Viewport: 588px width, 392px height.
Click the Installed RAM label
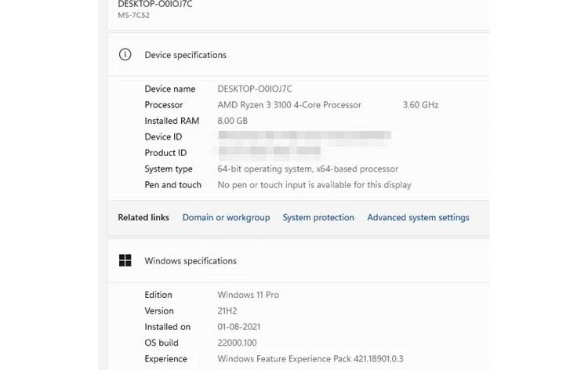click(172, 121)
